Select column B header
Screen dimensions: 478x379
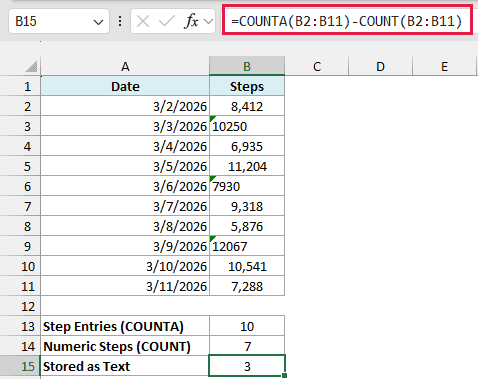247,66
